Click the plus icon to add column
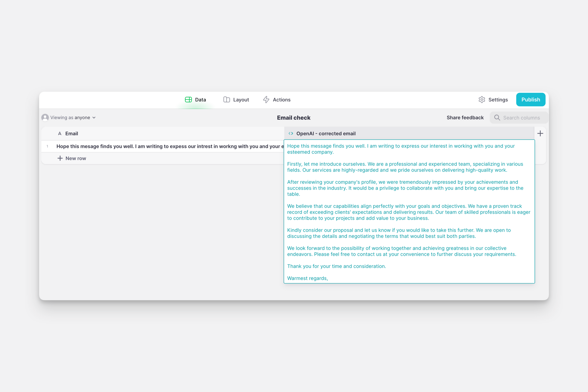This screenshot has width=588, height=392. tap(540, 134)
